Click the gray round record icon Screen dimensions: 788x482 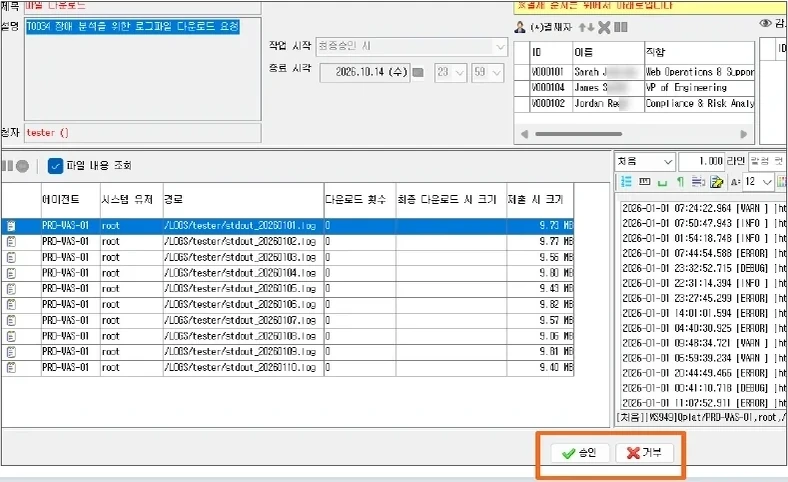pos(22,165)
